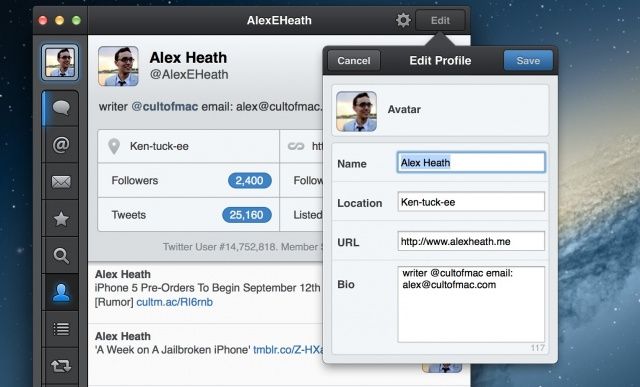Cancel editing the profile
Screen dimensions: 640x387
[x=354, y=60]
